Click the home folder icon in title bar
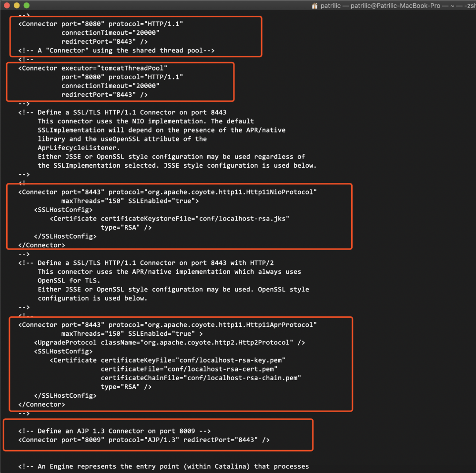476x473 pixels. point(314,5)
